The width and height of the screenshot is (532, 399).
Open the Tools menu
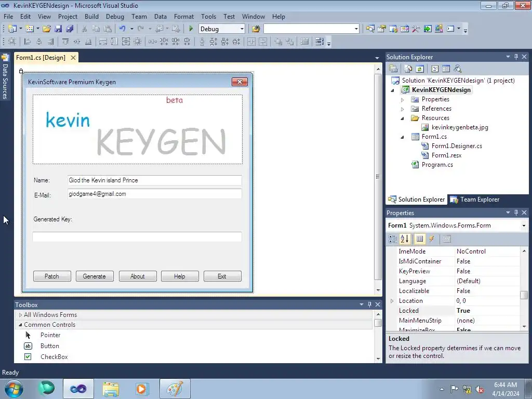pos(208,16)
